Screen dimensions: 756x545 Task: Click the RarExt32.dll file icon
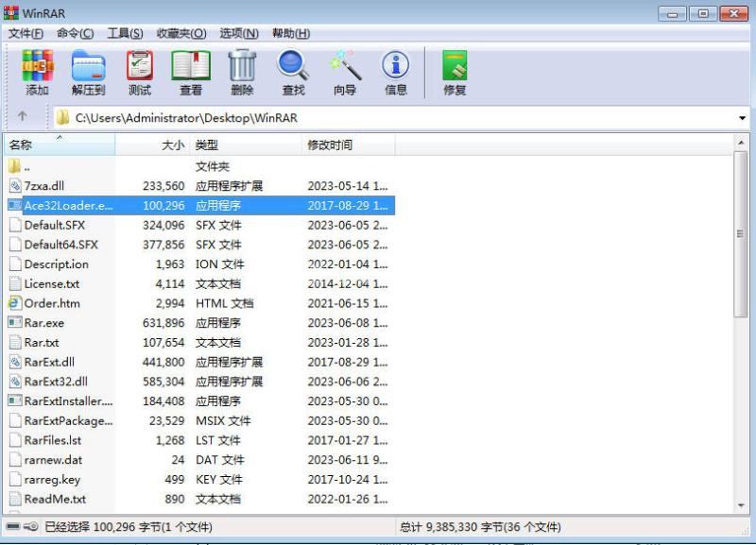pyautogui.click(x=15, y=382)
